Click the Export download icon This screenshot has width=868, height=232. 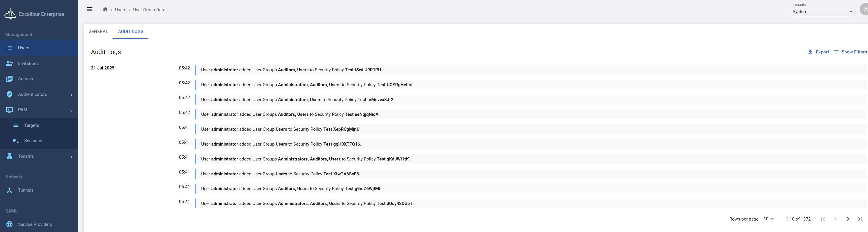[x=810, y=52]
